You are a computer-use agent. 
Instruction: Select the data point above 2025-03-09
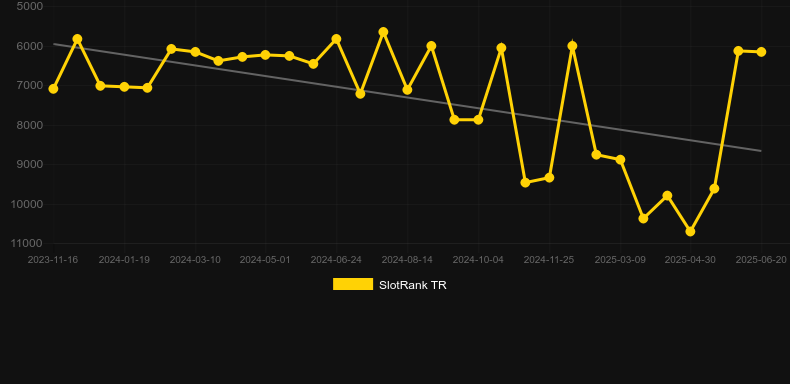[620, 160]
